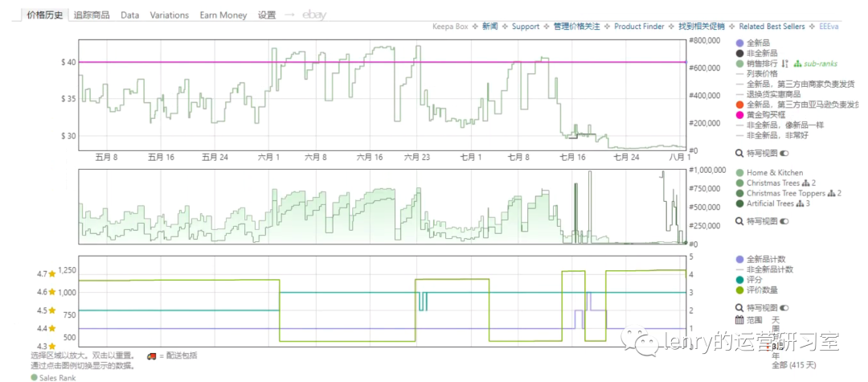Screen dimensions: 868x382
Task: Open the 管理价格关注 link
Action: coord(577,27)
